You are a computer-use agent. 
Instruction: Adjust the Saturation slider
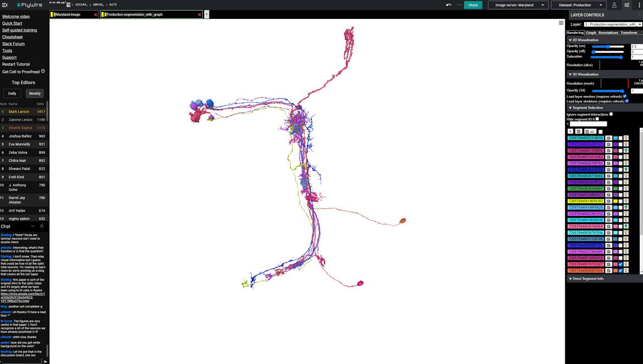608,57
